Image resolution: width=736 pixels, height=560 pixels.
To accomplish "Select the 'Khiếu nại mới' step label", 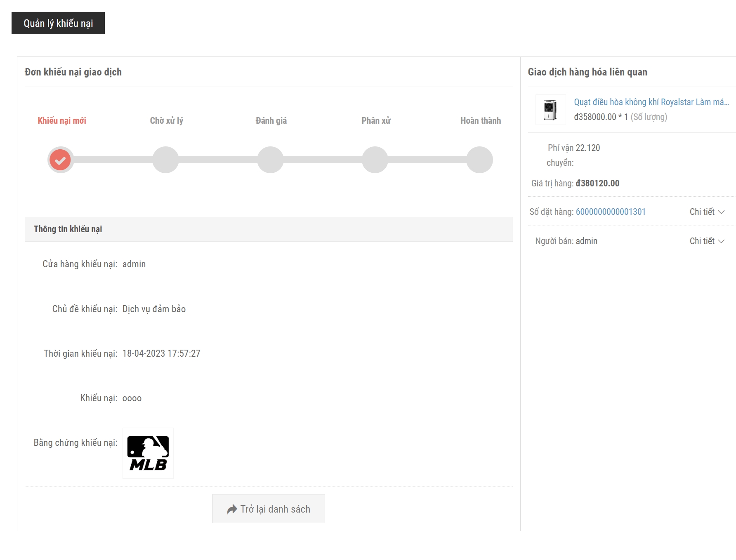I will click(x=62, y=121).
